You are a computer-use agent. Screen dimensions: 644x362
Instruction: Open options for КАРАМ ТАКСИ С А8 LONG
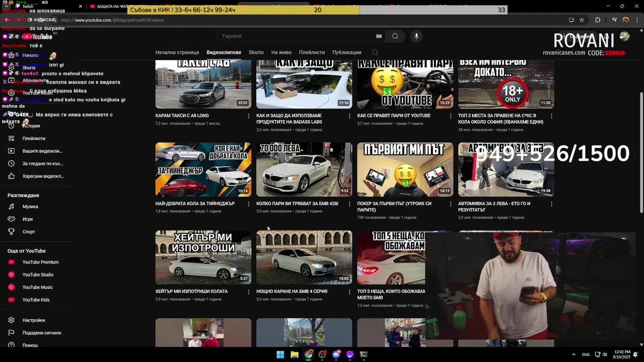point(249,116)
